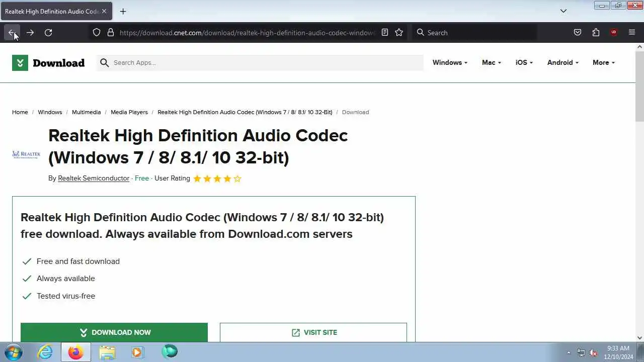The image size is (644, 362).
Task: Open the network tray icon
Action: coord(581,352)
